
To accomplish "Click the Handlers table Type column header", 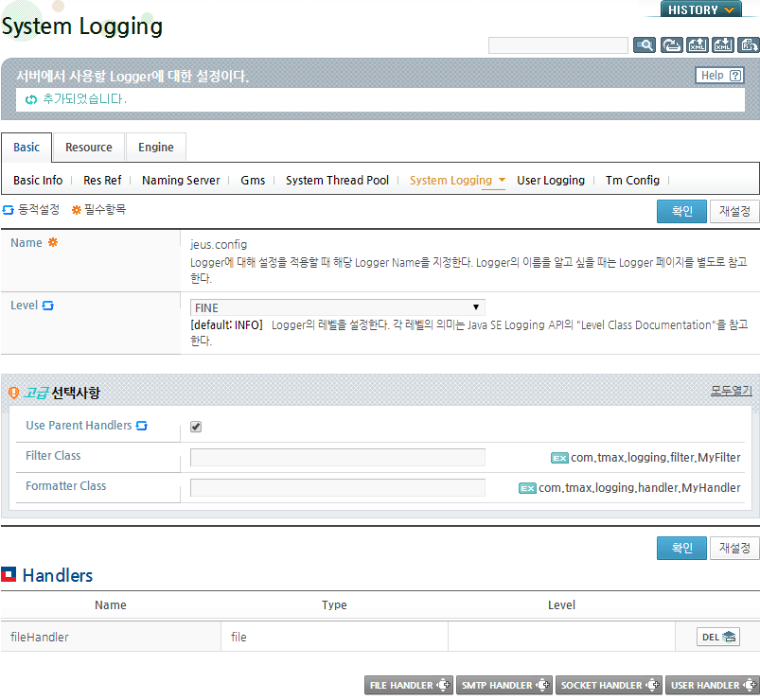I will [334, 605].
